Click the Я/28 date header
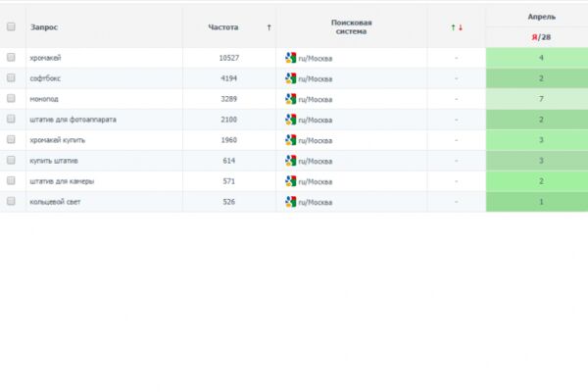588x392 pixels. [541, 37]
